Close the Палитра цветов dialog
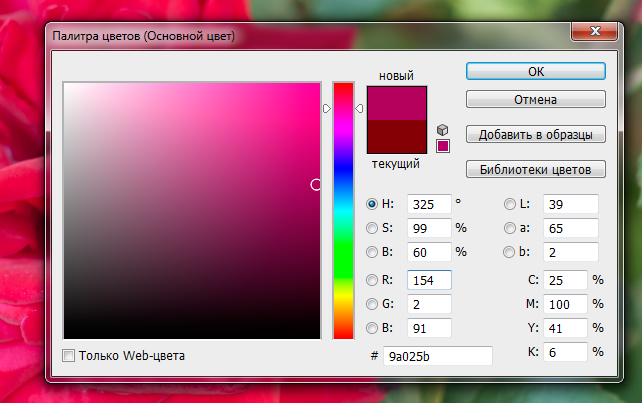This screenshot has width=642, height=403. tap(594, 31)
